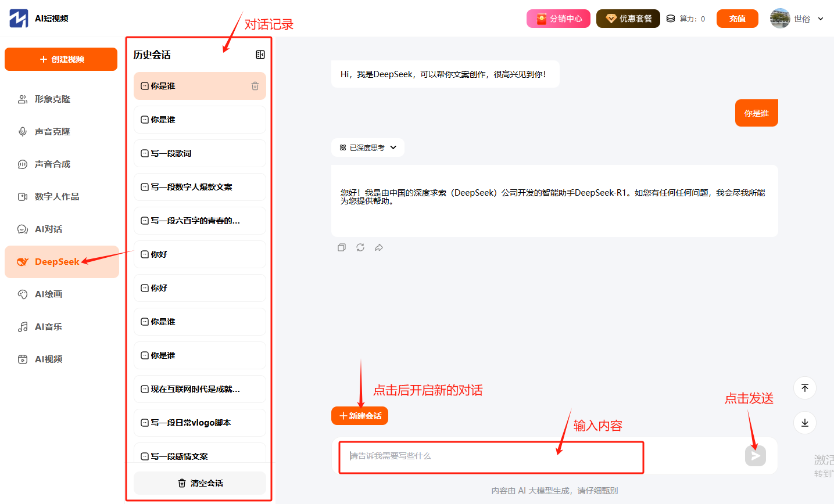Start a new chat with 新建会话
The image size is (834, 504).
tap(360, 416)
